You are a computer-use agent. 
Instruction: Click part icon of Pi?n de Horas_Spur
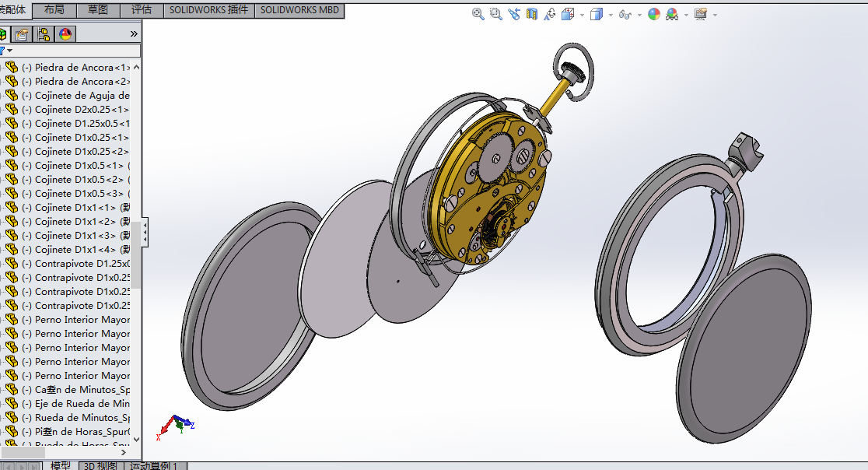pyautogui.click(x=12, y=431)
